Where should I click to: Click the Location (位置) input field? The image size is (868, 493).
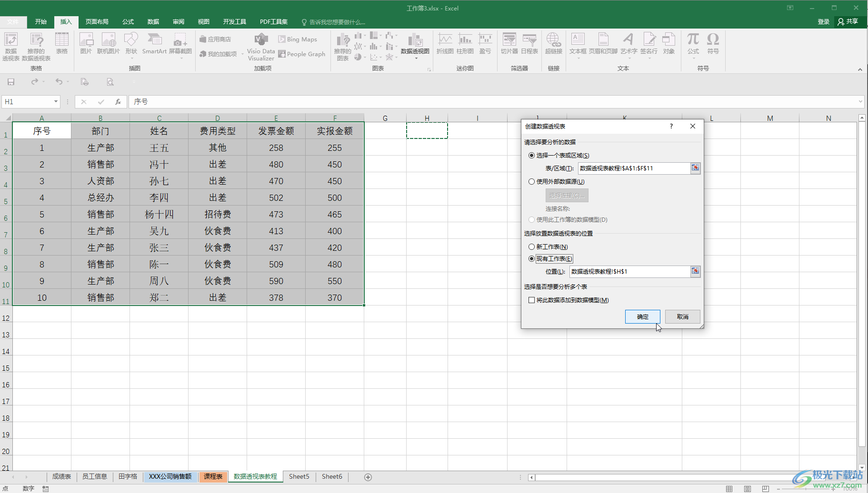(x=630, y=271)
